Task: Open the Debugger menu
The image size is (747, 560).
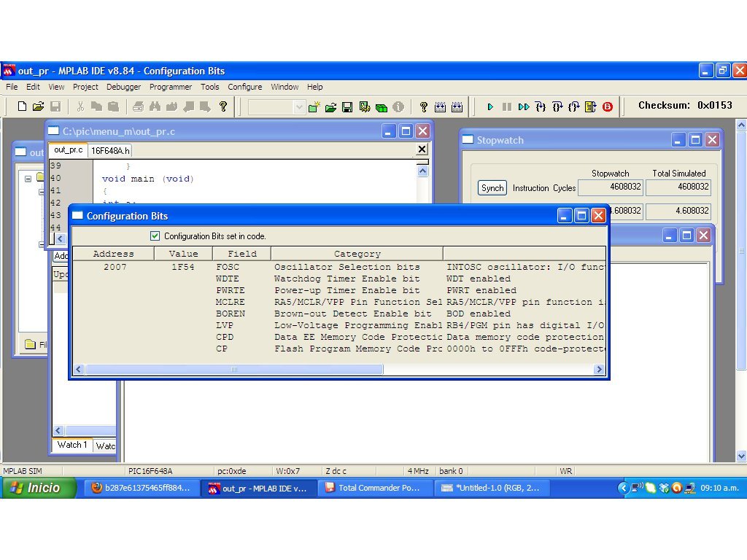Action: coord(123,87)
